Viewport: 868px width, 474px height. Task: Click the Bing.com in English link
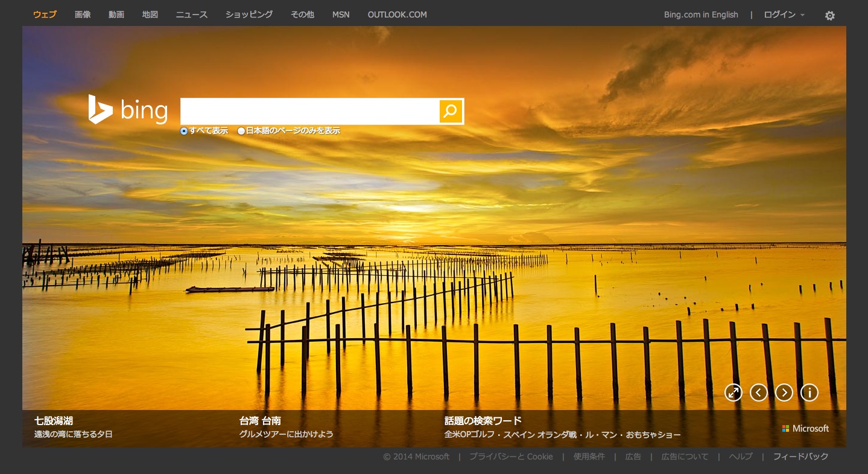coord(701,14)
